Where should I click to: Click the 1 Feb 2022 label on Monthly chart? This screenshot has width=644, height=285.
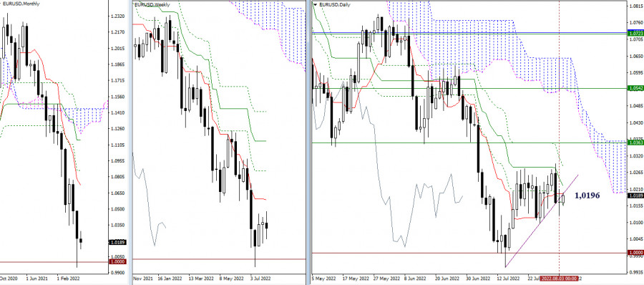68,279
